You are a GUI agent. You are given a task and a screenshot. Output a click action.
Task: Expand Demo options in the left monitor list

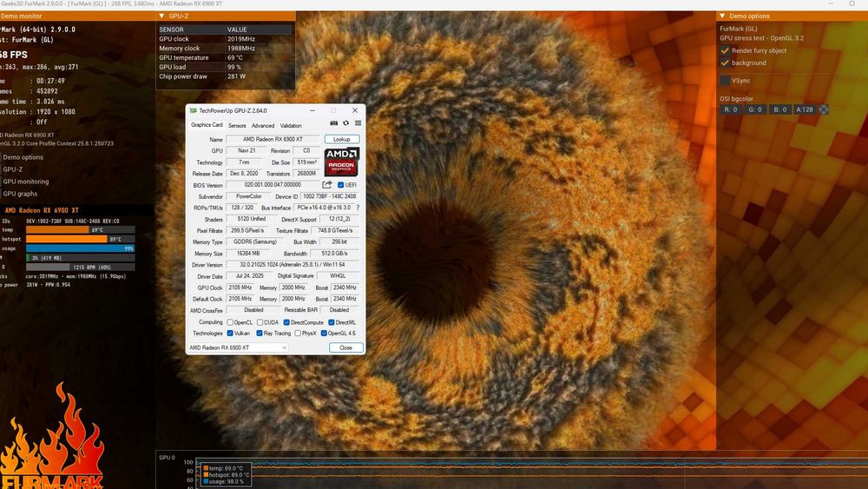point(23,157)
